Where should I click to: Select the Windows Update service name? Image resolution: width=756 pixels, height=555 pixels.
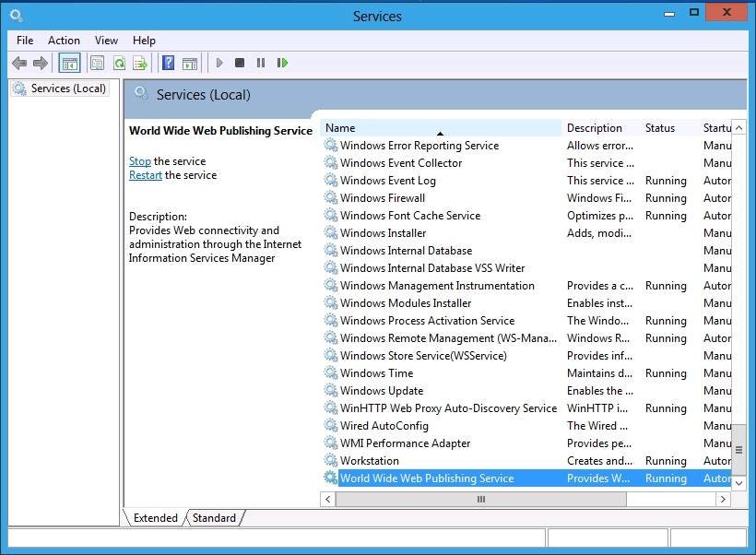382,391
